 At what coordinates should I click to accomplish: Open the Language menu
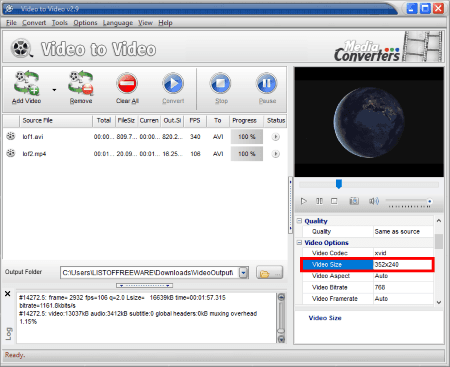click(x=118, y=23)
